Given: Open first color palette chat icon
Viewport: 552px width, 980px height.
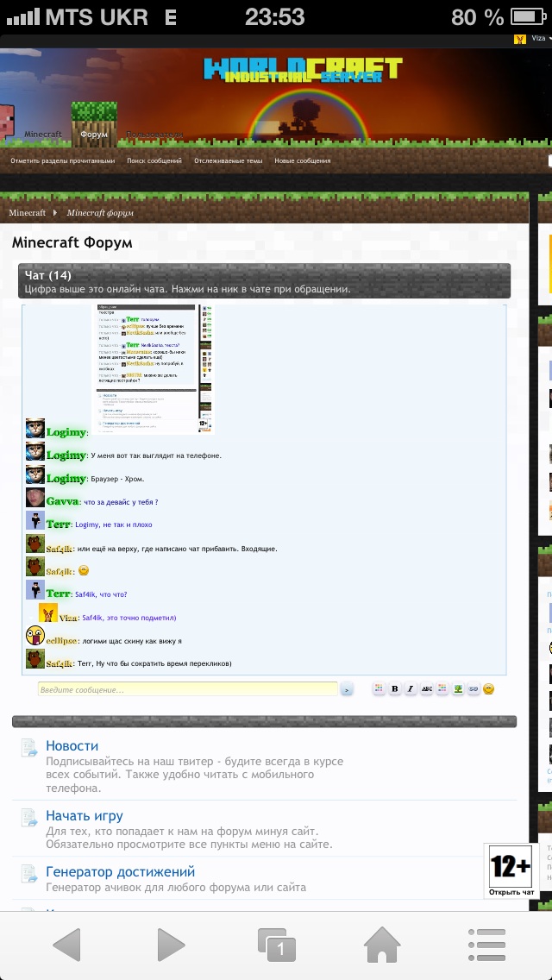Looking at the screenshot, I should pos(379,688).
